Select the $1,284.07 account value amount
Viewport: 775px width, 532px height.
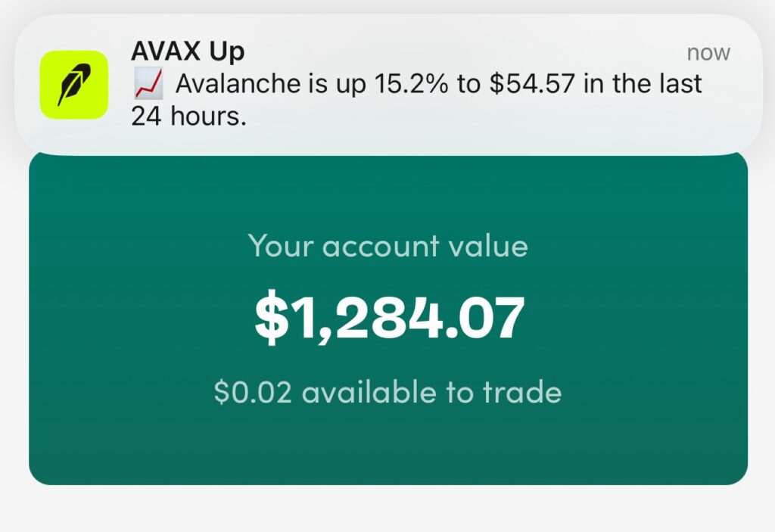click(x=390, y=317)
